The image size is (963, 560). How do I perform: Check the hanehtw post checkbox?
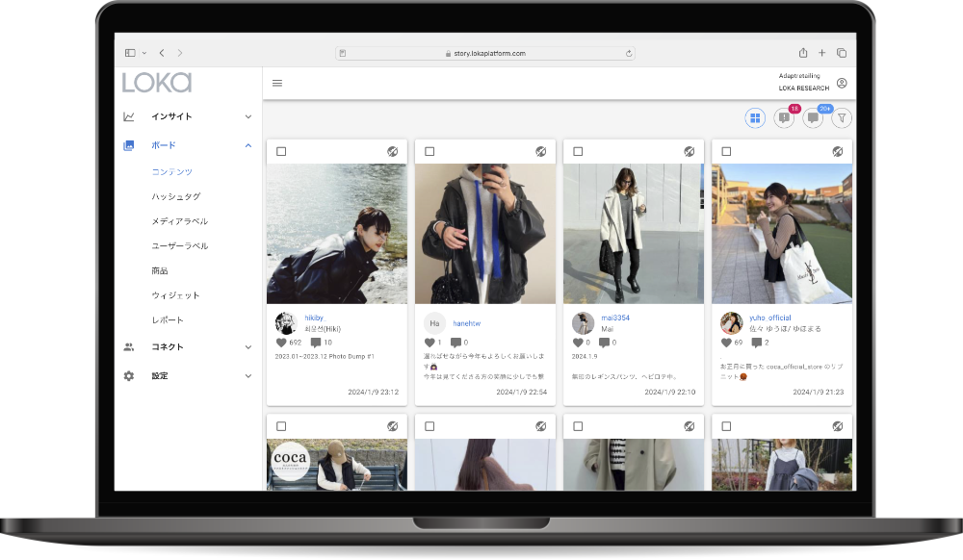429,152
